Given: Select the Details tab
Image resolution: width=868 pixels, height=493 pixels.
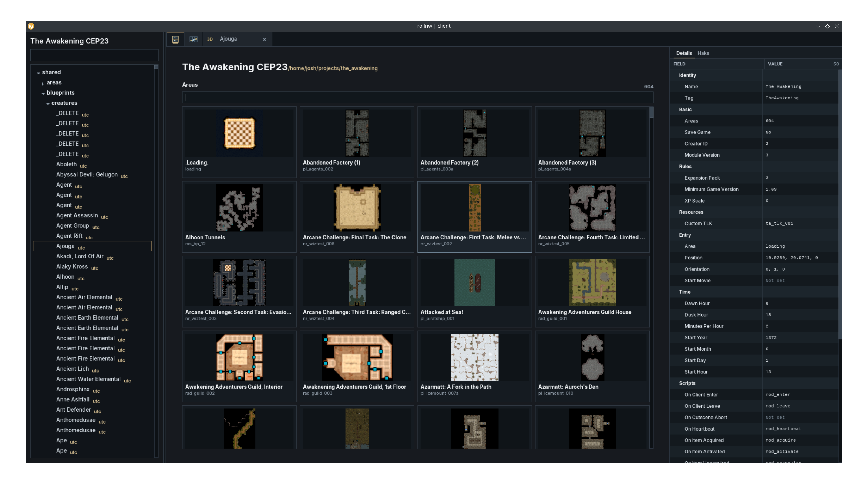Looking at the screenshot, I should point(684,53).
